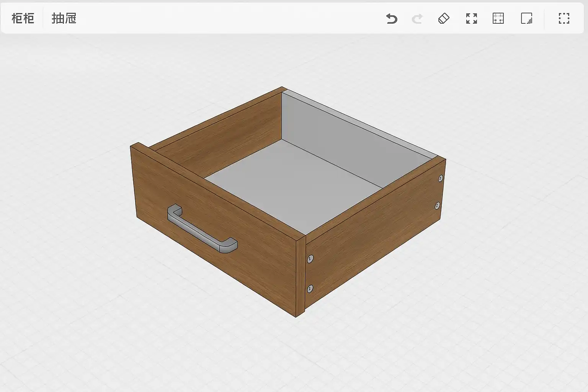
Task: Select the metal handle on the drawer
Action: point(202,229)
